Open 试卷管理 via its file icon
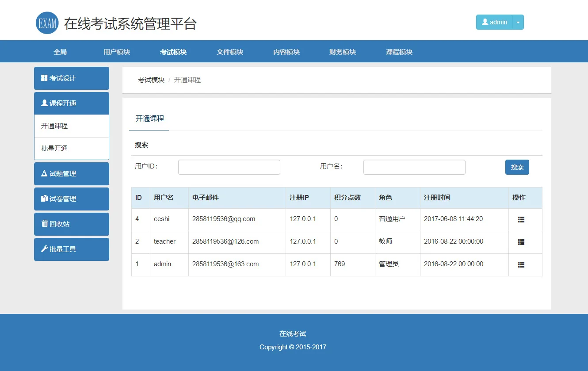This screenshot has height=371, width=588. tap(44, 199)
